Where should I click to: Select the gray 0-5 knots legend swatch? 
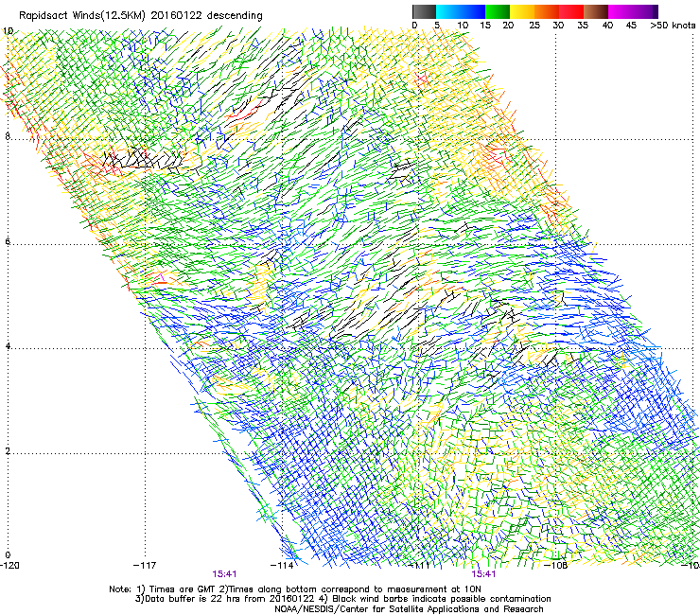(424, 11)
